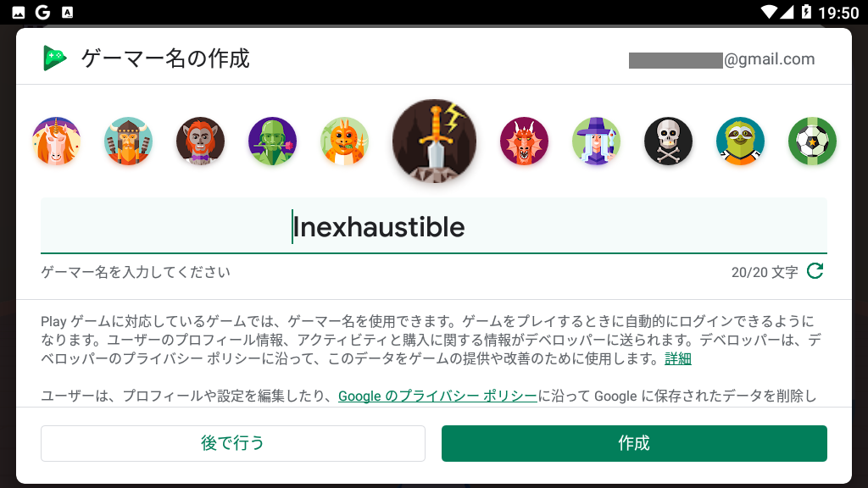Tap the 作成 create button
The image size is (868, 488).
click(634, 443)
